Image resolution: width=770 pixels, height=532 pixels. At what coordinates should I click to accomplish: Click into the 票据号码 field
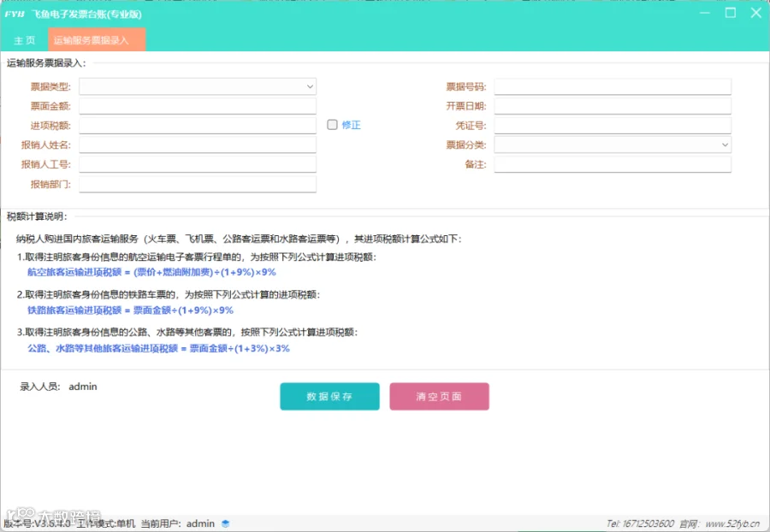tap(613, 86)
